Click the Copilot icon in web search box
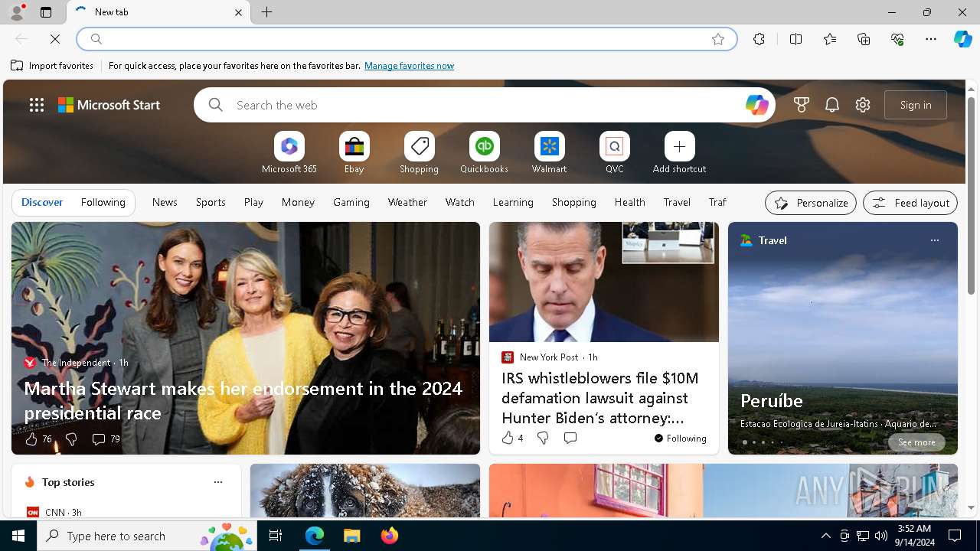The height and width of the screenshot is (551, 980). click(x=756, y=105)
